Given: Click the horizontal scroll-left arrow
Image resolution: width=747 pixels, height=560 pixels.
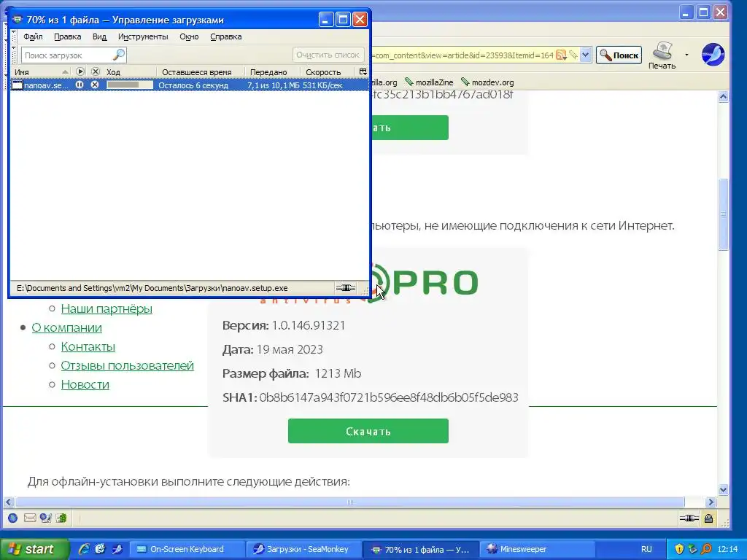Looking at the screenshot, I should pos(9,502).
